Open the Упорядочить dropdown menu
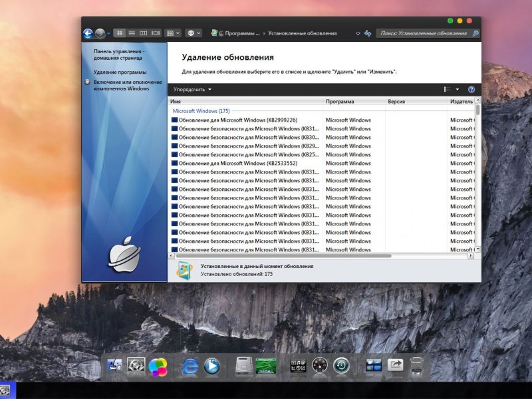 [192, 90]
